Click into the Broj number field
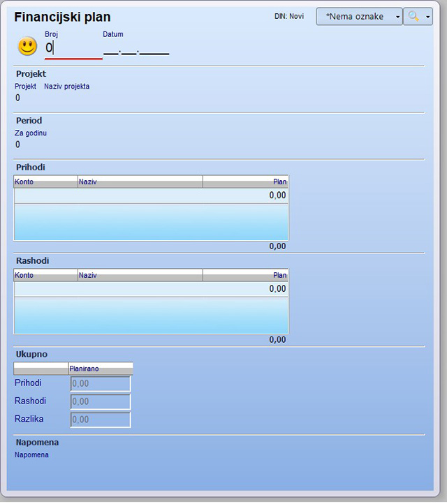This screenshot has width=447, height=504. pos(73,48)
